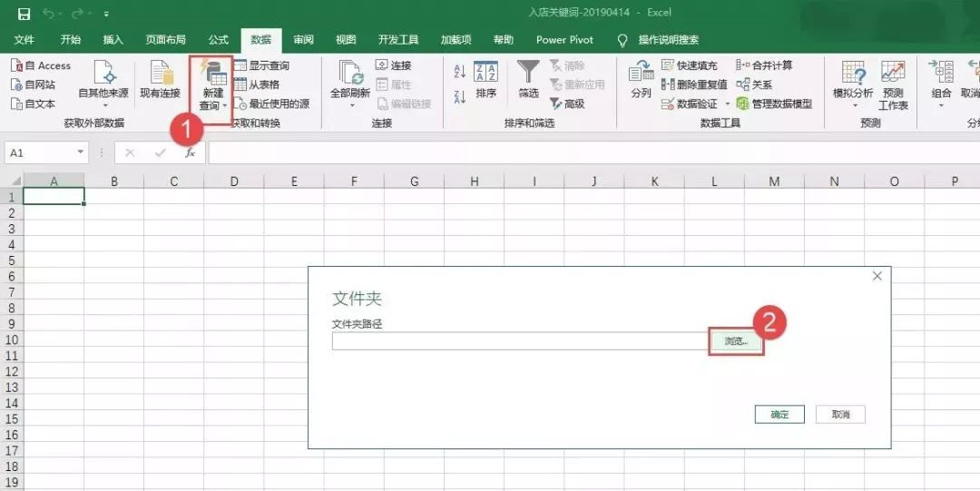Open the 文件 menu tab
The image size is (980, 491).
point(24,39)
